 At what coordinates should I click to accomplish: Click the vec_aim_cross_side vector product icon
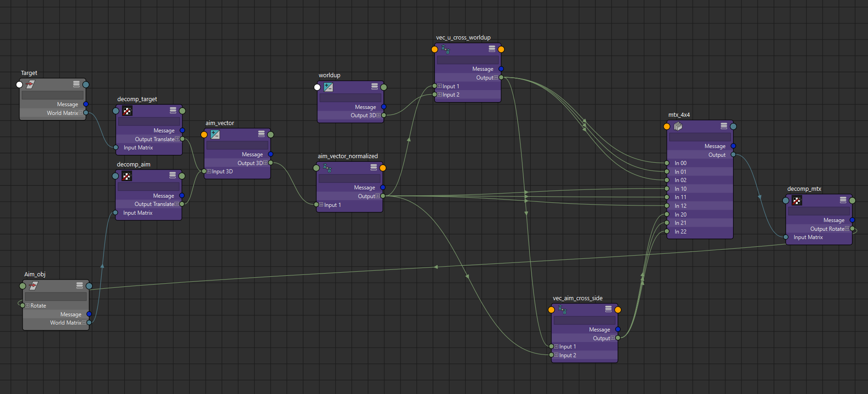tap(562, 310)
